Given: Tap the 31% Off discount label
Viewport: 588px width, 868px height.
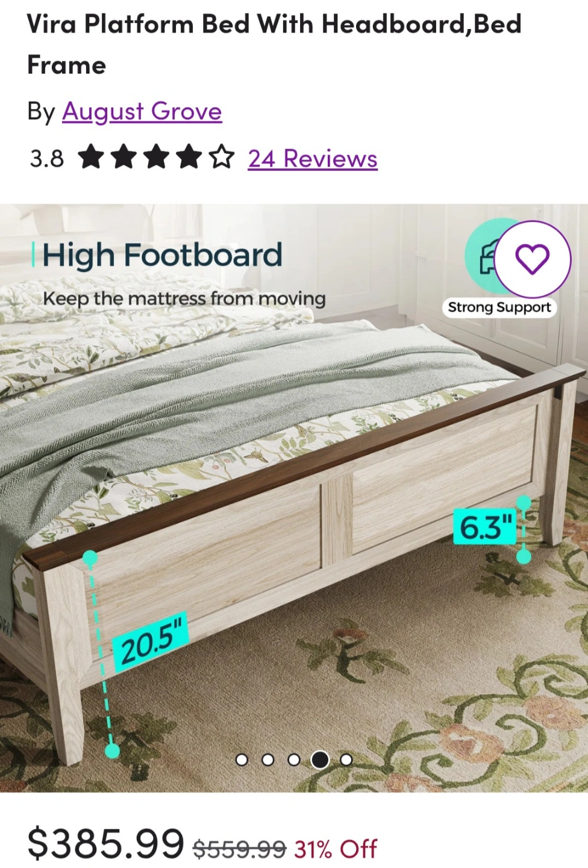Looking at the screenshot, I should pos(336,849).
